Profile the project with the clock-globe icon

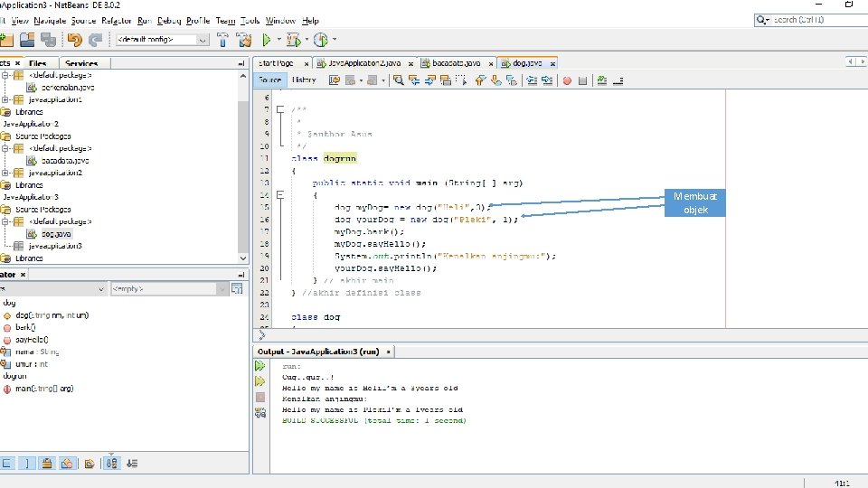[320, 39]
